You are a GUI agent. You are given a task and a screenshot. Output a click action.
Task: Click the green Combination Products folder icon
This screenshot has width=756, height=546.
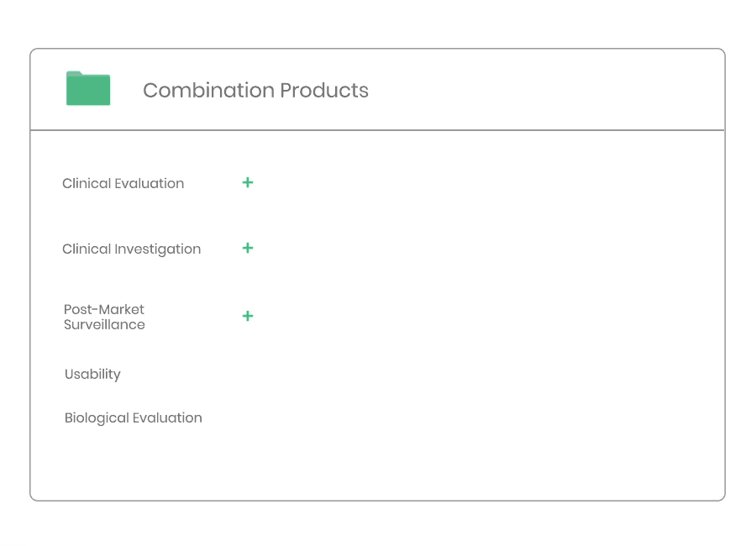point(88,88)
